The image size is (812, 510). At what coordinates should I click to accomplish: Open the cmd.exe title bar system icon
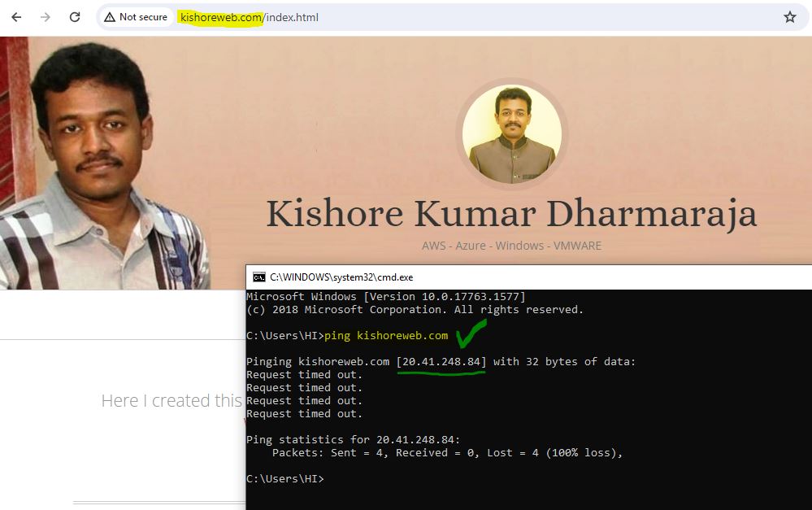click(x=258, y=277)
